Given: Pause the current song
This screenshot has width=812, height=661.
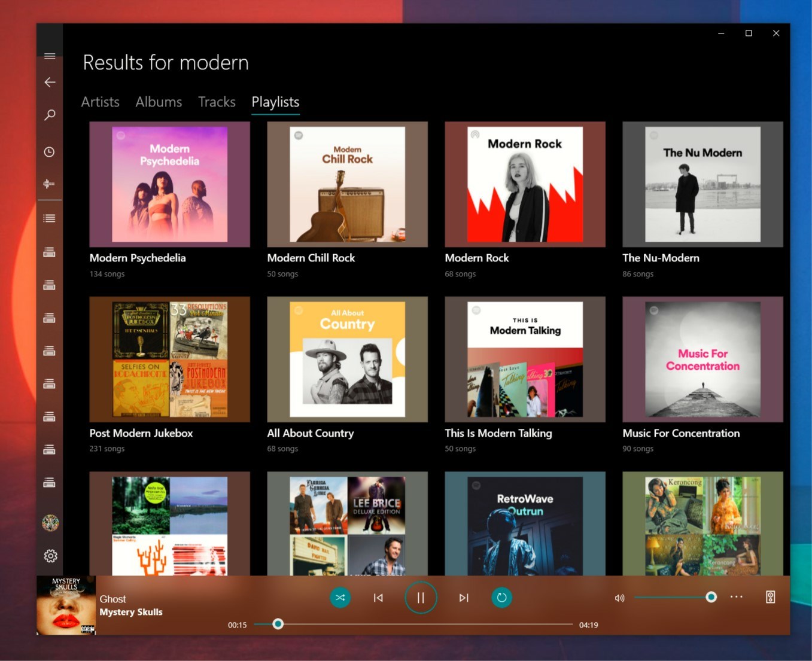Looking at the screenshot, I should pos(421,598).
